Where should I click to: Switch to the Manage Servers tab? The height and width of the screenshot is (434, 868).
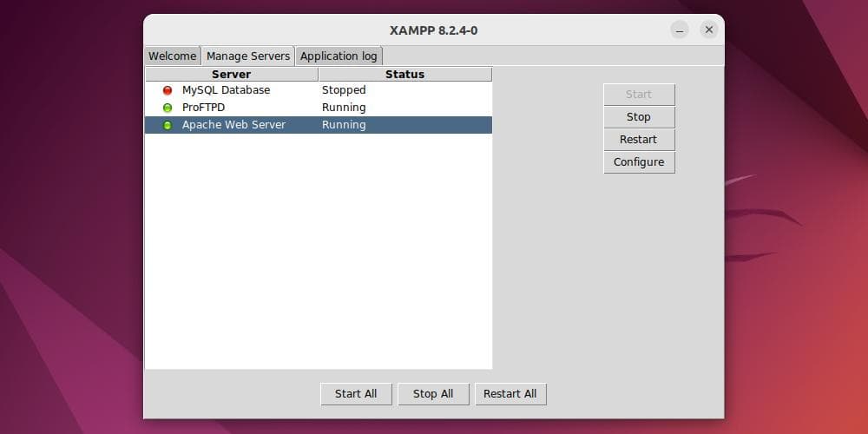[x=248, y=56]
